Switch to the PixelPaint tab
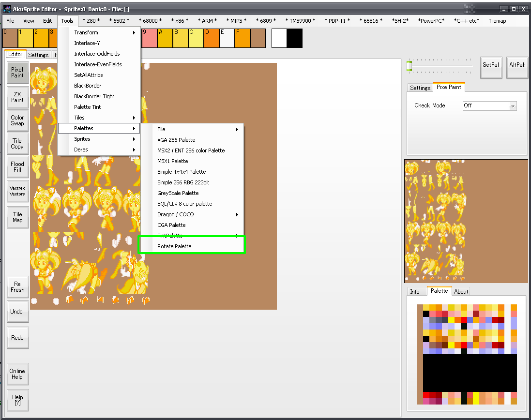Viewport: 531px width, 420px height. click(x=449, y=87)
